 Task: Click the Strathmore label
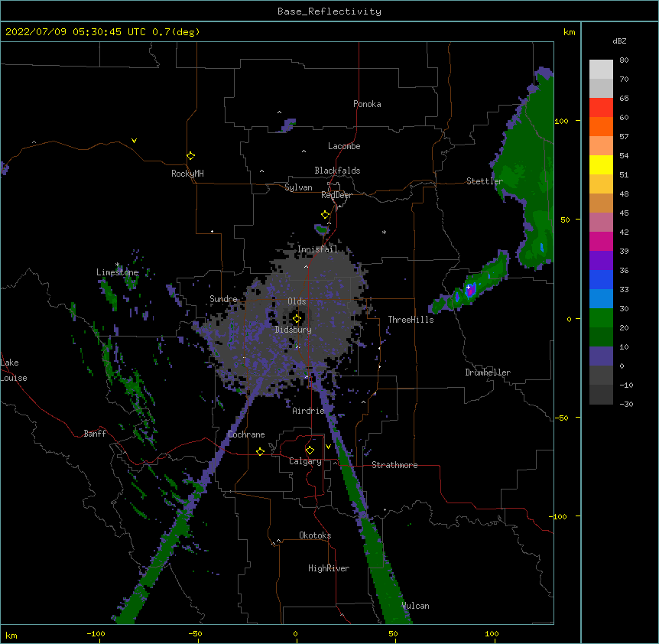pyautogui.click(x=394, y=465)
